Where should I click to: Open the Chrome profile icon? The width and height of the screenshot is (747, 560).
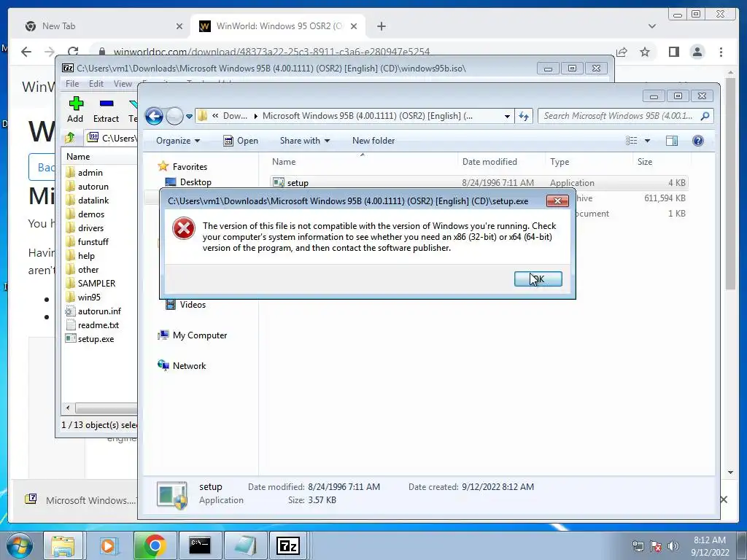697,52
